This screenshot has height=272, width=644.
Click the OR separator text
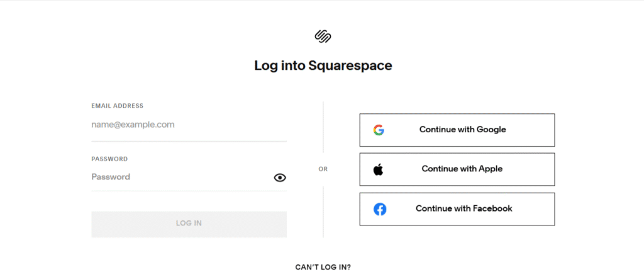pos(323,169)
